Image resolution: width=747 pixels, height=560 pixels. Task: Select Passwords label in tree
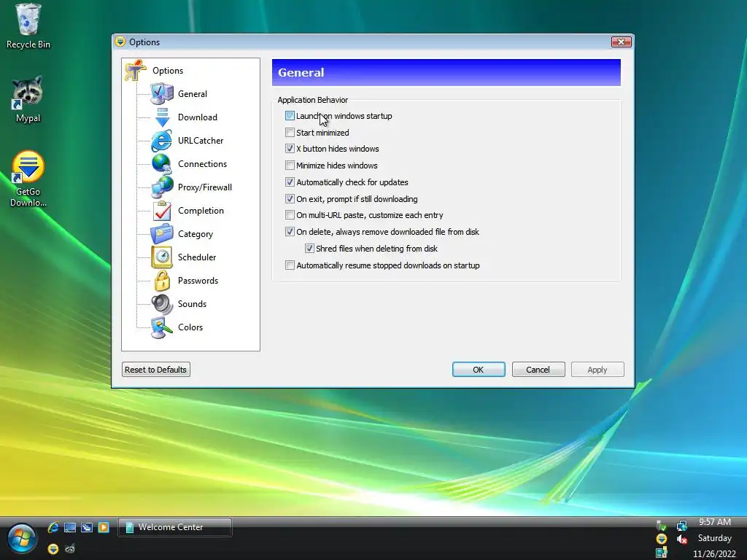[198, 281]
